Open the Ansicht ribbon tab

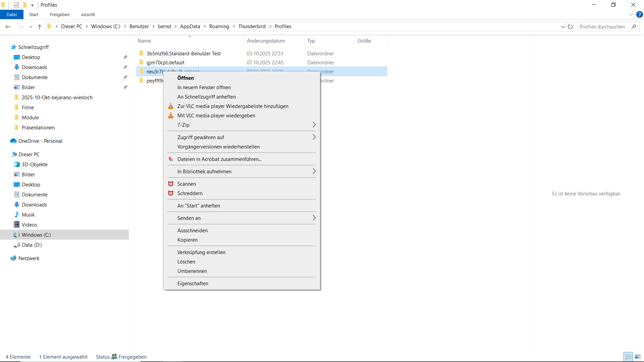point(88,14)
